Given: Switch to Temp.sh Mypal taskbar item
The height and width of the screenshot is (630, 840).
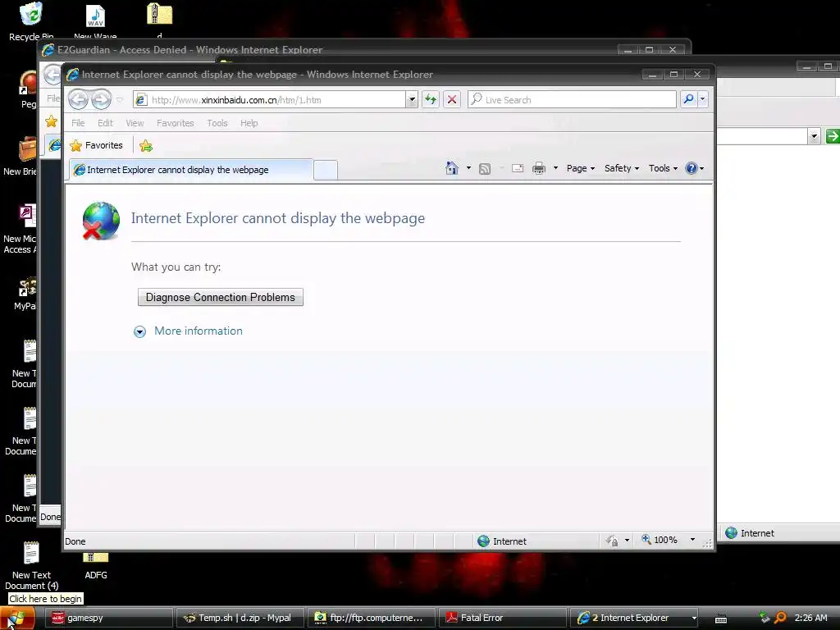Looking at the screenshot, I should tap(240, 618).
